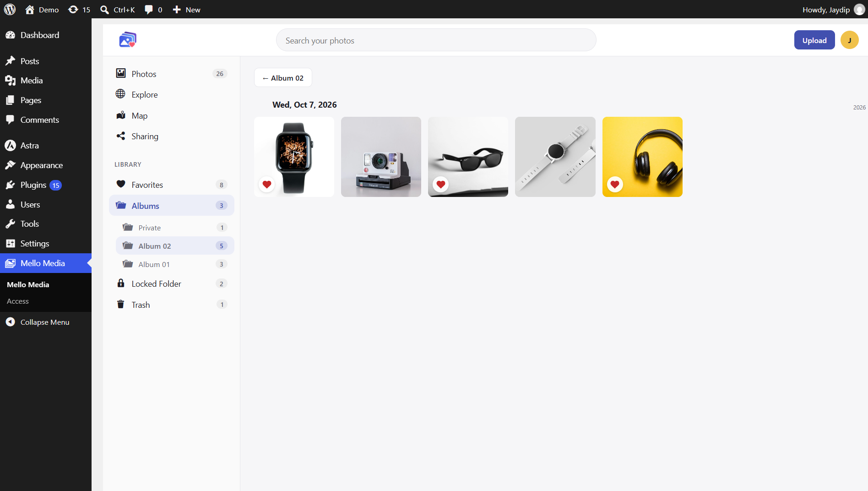868x491 pixels.
Task: Open the white watch thumbnail
Action: pyautogui.click(x=555, y=157)
